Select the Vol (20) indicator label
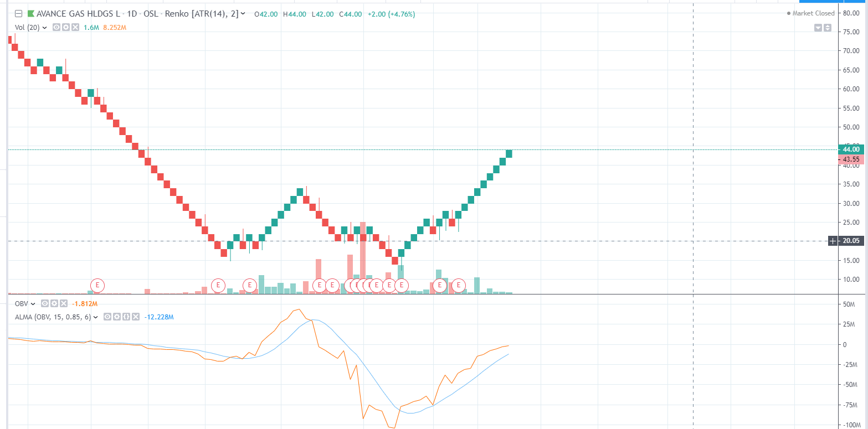868x429 pixels. (x=27, y=27)
